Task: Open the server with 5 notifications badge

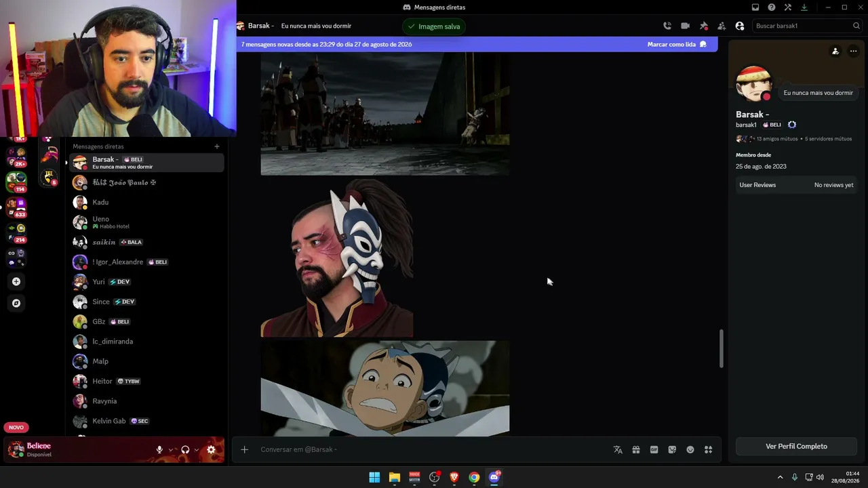Action: pyautogui.click(x=49, y=178)
